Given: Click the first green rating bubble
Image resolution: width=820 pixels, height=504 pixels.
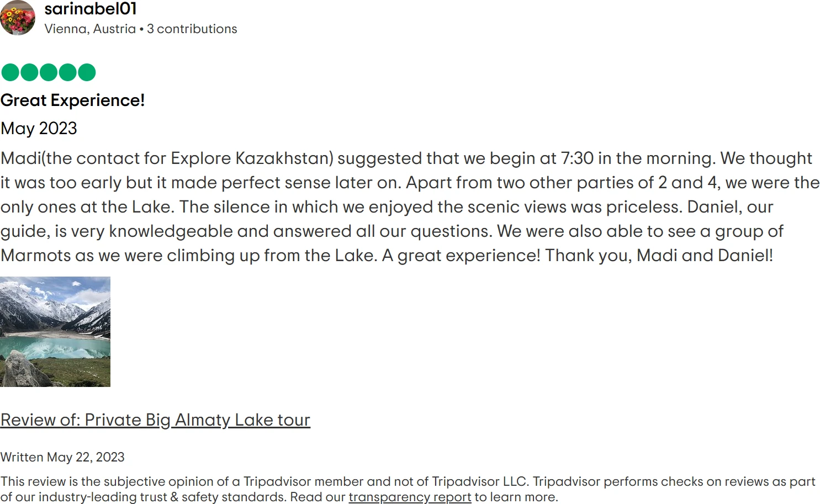Looking at the screenshot, I should click(10, 72).
